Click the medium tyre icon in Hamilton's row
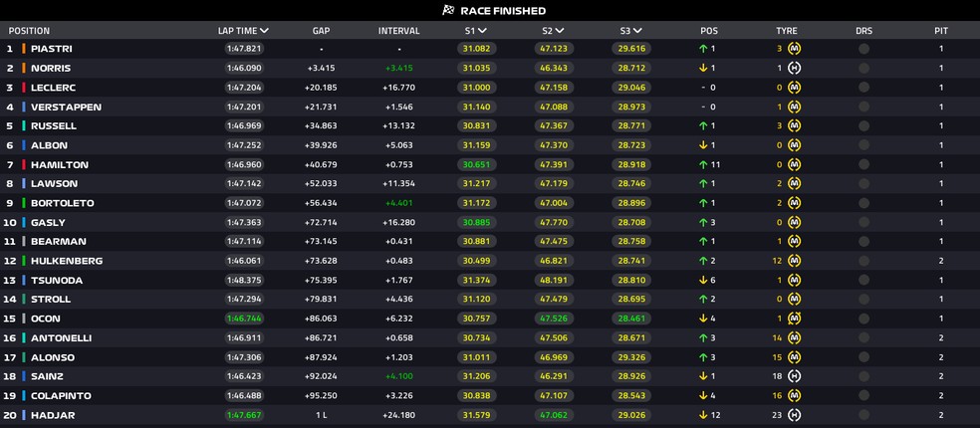The width and height of the screenshot is (980, 428). (x=795, y=164)
